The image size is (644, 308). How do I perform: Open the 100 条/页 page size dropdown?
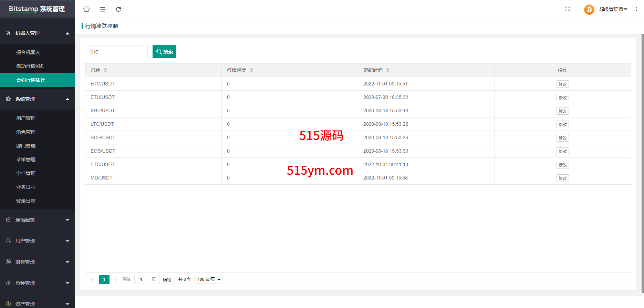click(x=208, y=279)
